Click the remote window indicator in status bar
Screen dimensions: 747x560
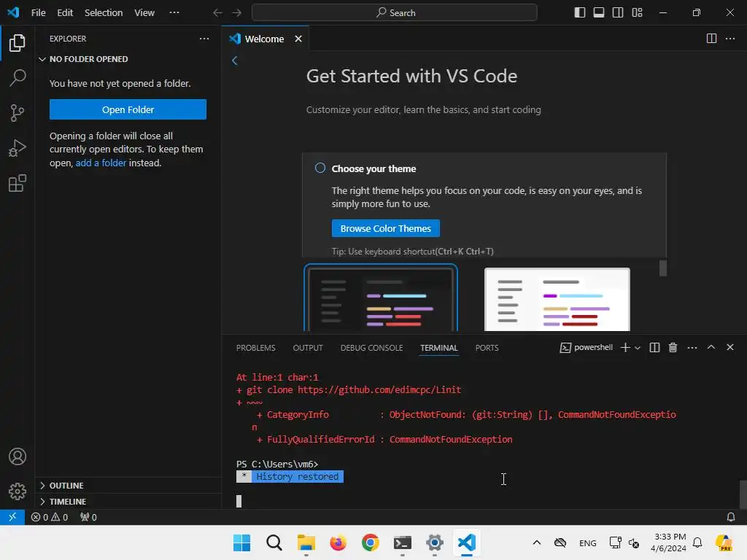tap(12, 517)
